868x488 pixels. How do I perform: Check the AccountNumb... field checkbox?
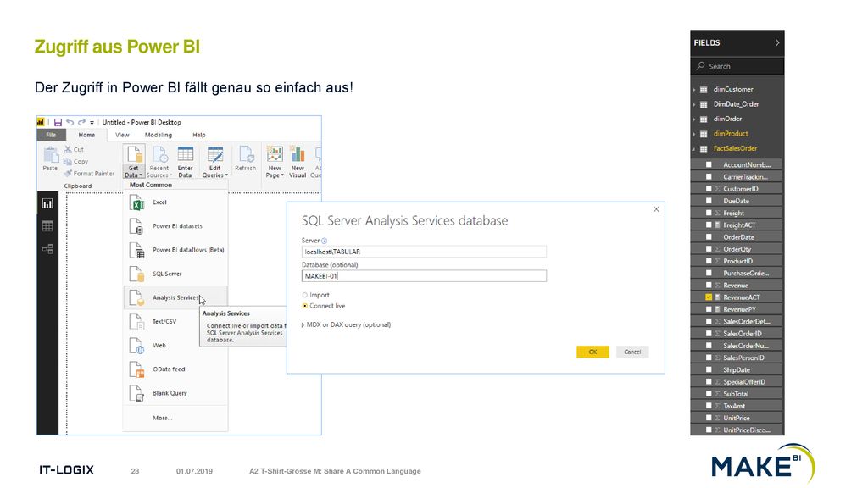pos(709,164)
